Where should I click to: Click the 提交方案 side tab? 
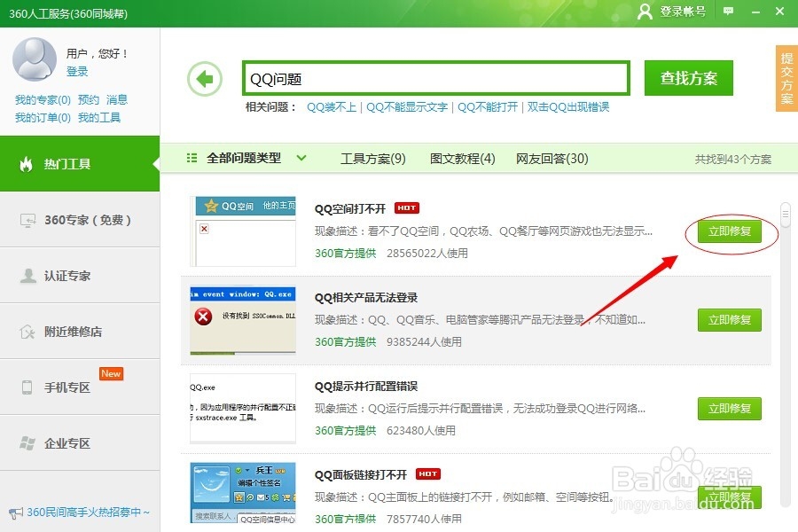coord(786,78)
